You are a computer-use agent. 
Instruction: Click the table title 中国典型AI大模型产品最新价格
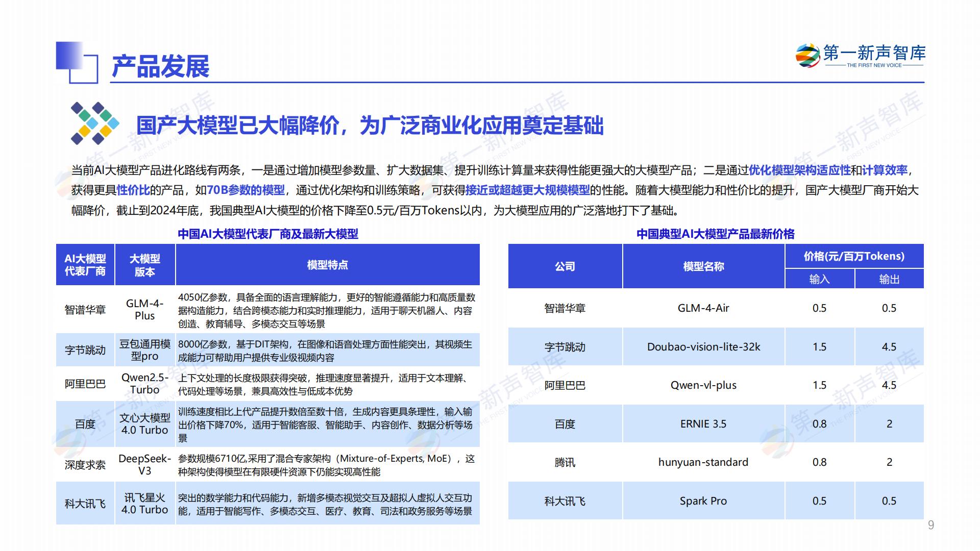pyautogui.click(x=716, y=234)
